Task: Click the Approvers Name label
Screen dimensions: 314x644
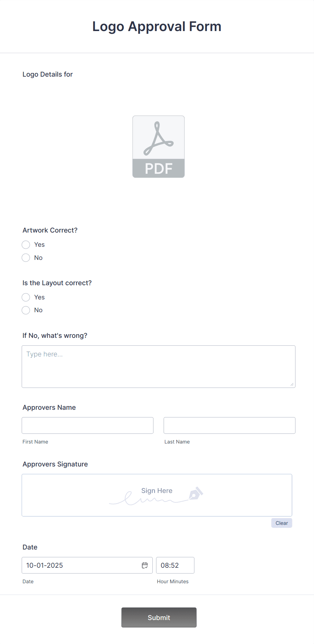Action: pos(49,407)
